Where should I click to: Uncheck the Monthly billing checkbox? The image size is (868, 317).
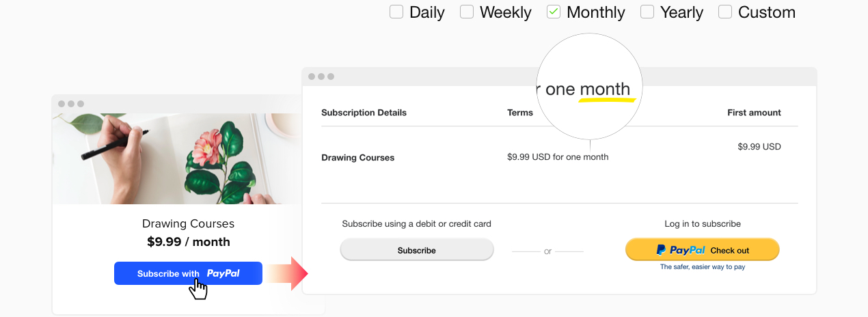point(554,12)
